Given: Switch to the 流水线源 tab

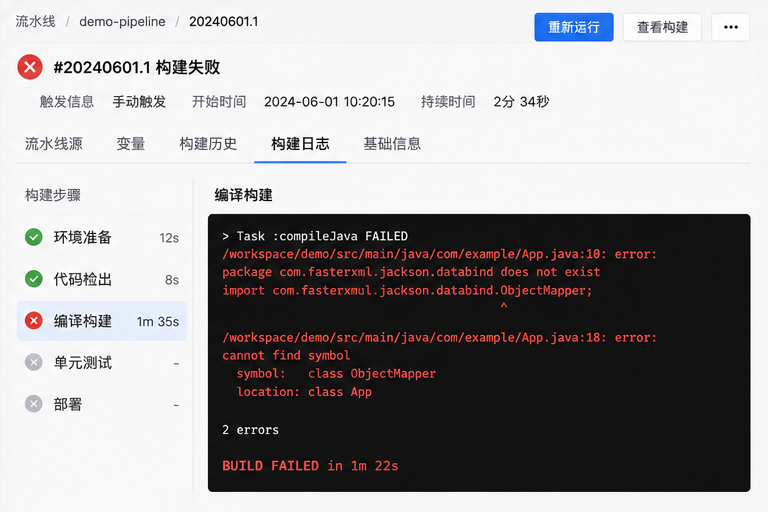Looking at the screenshot, I should (54, 144).
